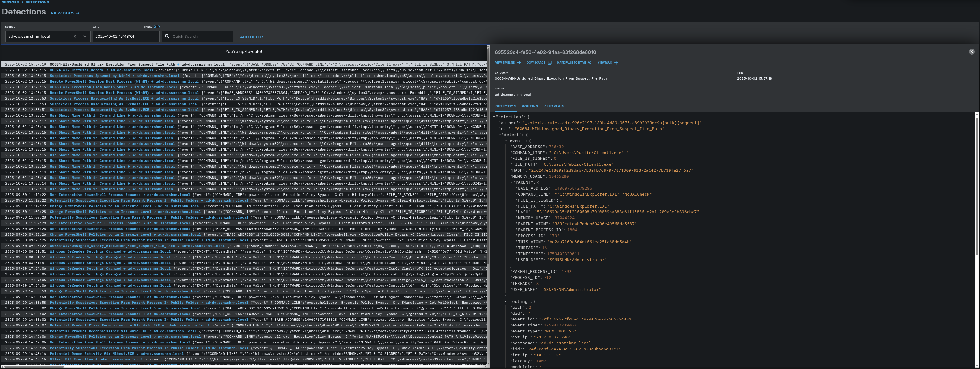This screenshot has height=369, width=980.
Task: Collapse the "routing" JSON node
Action: pos(506,301)
